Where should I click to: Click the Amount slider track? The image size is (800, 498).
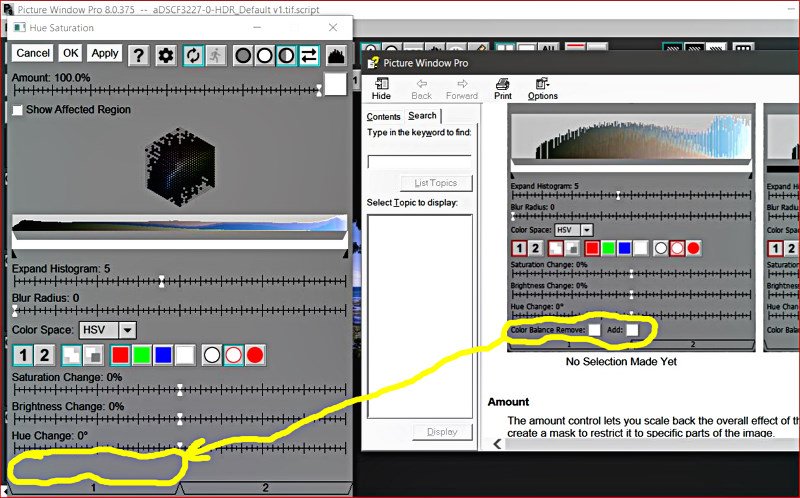[x=168, y=91]
